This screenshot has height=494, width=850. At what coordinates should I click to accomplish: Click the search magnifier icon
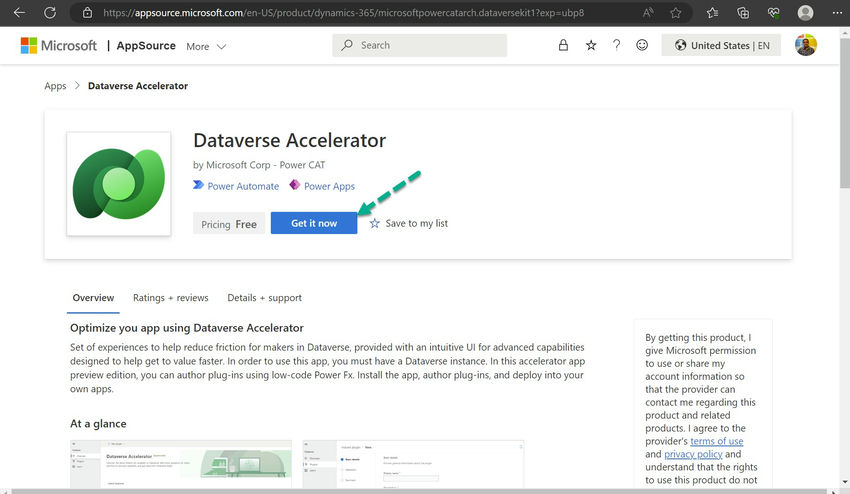click(x=347, y=45)
